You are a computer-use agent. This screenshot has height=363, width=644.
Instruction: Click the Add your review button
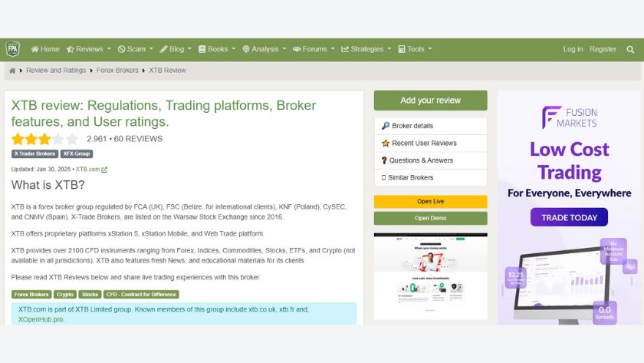pyautogui.click(x=430, y=101)
